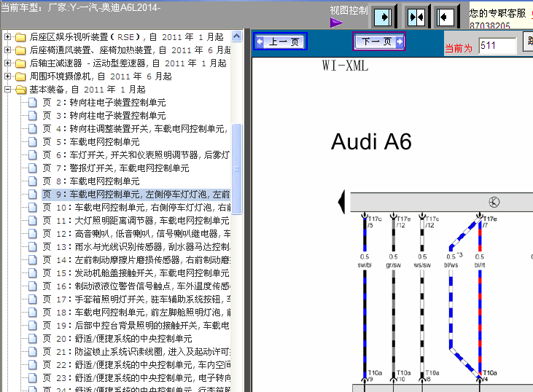This screenshot has height=392, width=533.
Task: Open 页 18: 前左脚舱照明灯泡
Action: pos(136,313)
